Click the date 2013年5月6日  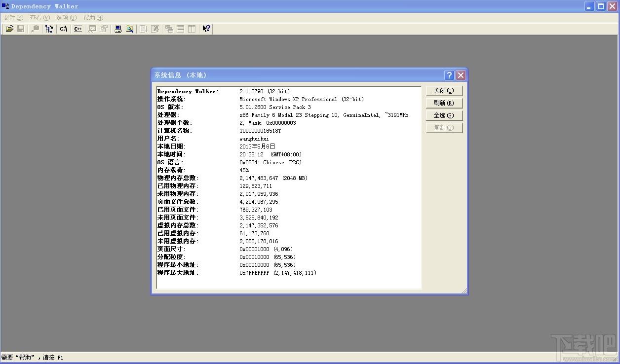click(x=257, y=146)
